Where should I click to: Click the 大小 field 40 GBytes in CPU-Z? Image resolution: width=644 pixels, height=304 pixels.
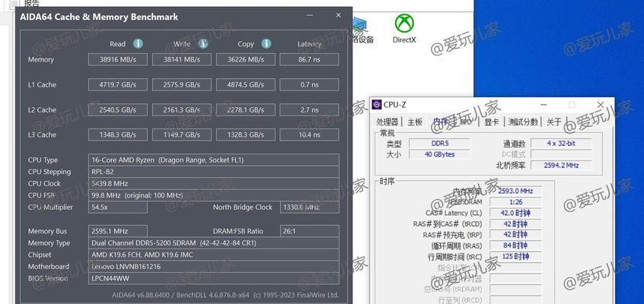[x=439, y=154]
